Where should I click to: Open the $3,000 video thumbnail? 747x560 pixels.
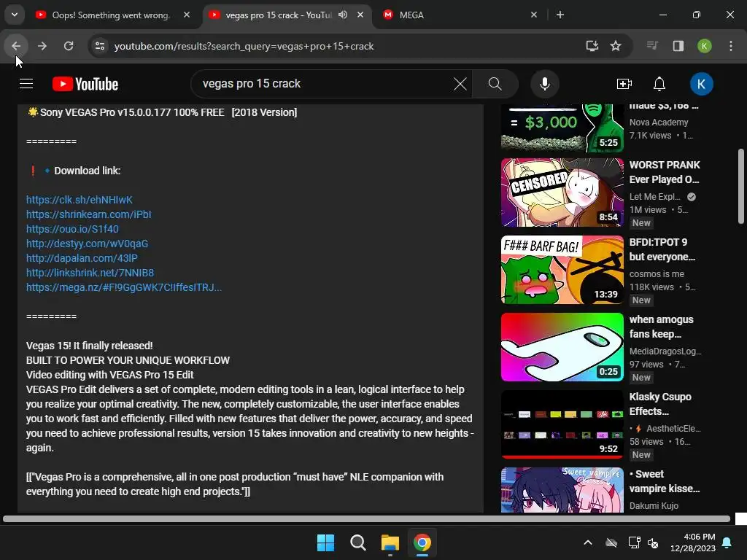click(562, 128)
